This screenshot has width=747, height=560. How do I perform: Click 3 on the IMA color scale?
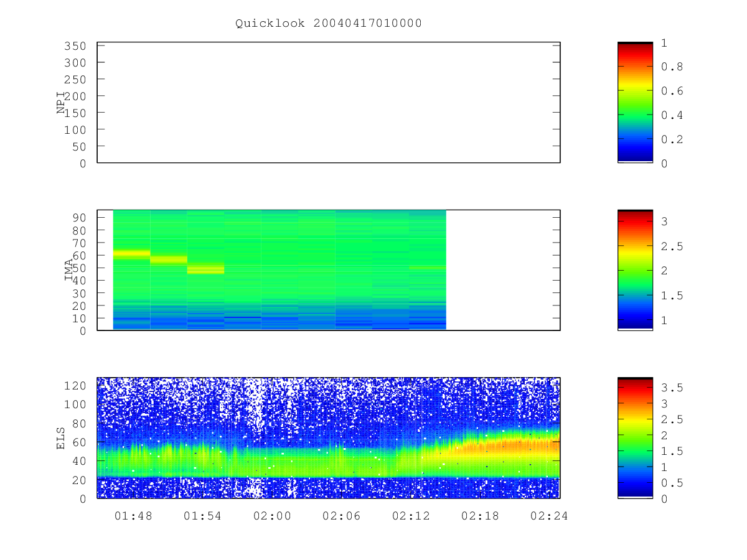[664, 222]
